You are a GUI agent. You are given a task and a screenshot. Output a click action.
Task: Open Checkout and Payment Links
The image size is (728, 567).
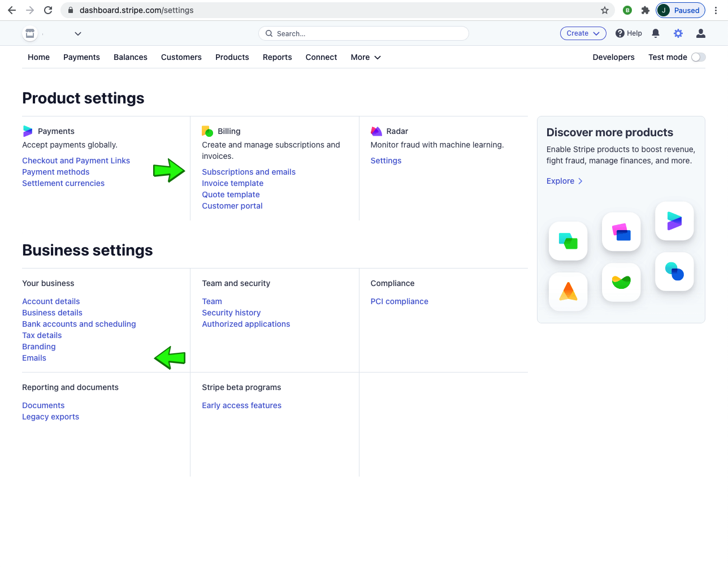(x=76, y=161)
